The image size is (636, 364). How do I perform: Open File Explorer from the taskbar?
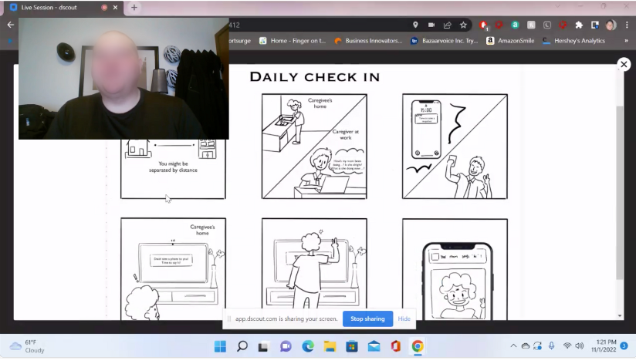330,346
